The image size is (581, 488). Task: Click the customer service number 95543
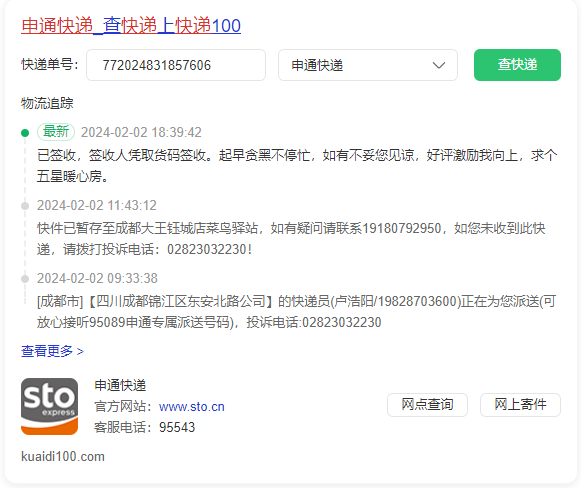pos(177,427)
